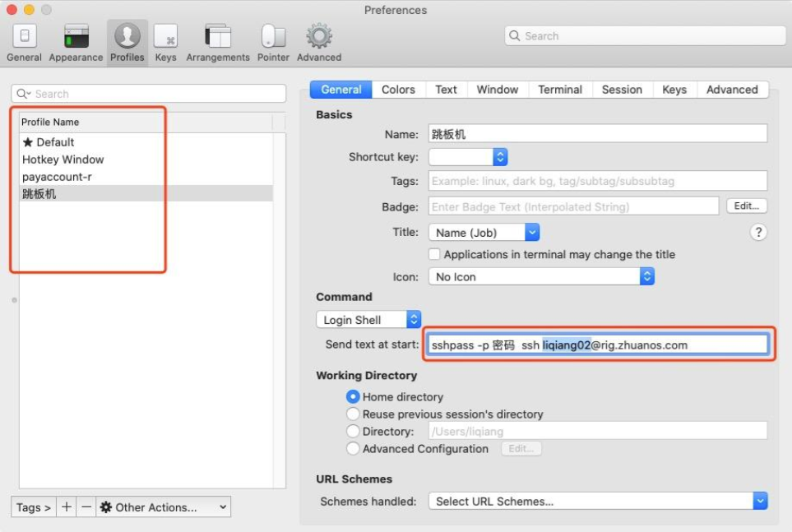Switch to the profile Advanced tab
792x532 pixels.
pyautogui.click(x=732, y=90)
